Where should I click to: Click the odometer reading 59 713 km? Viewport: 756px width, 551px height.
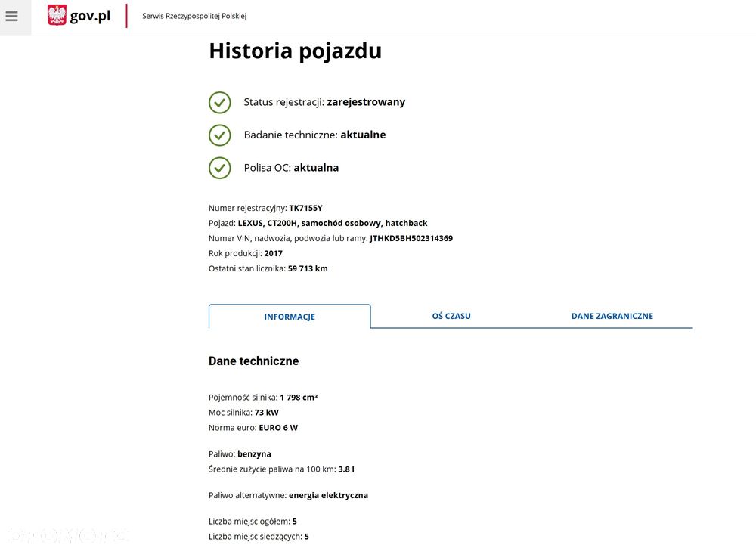click(308, 268)
